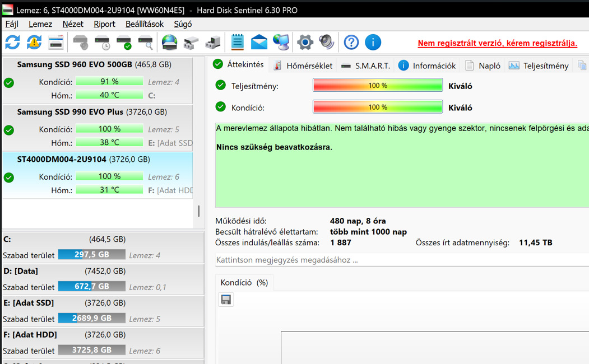
Task: Click the 'Kattintson megjegyzés megadásához' comment field
Action: 402,260
